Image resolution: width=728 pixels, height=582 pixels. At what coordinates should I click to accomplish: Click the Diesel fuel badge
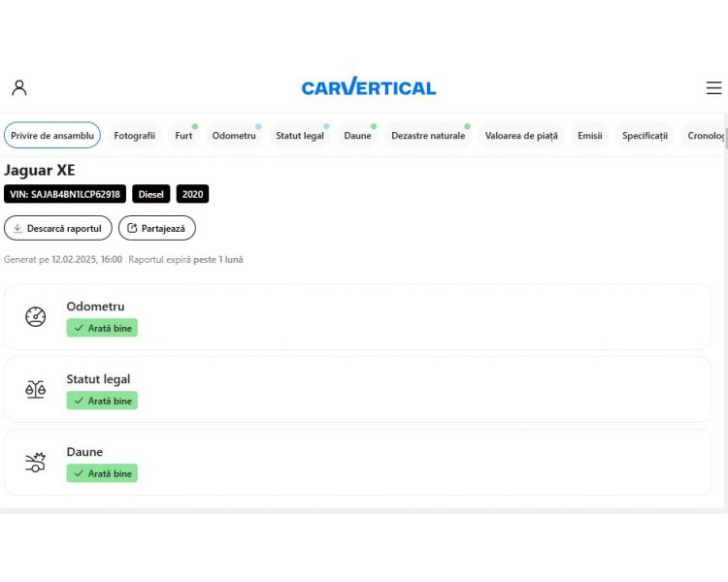coord(151,194)
